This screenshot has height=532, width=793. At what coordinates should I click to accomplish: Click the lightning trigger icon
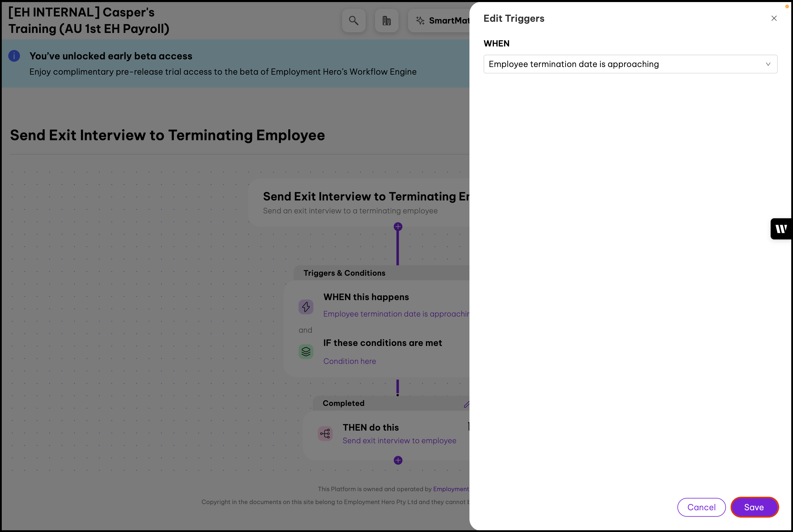(x=306, y=307)
